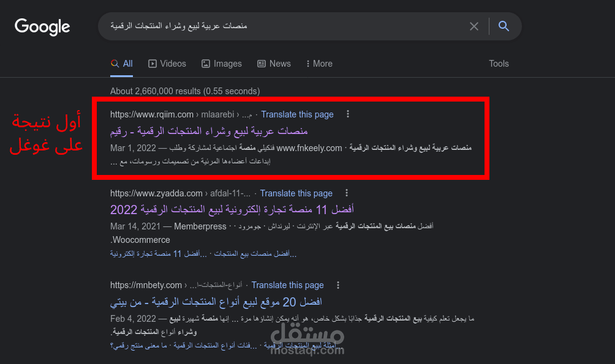Open the mnbety.com result title link
615x364 pixels.
point(216,302)
